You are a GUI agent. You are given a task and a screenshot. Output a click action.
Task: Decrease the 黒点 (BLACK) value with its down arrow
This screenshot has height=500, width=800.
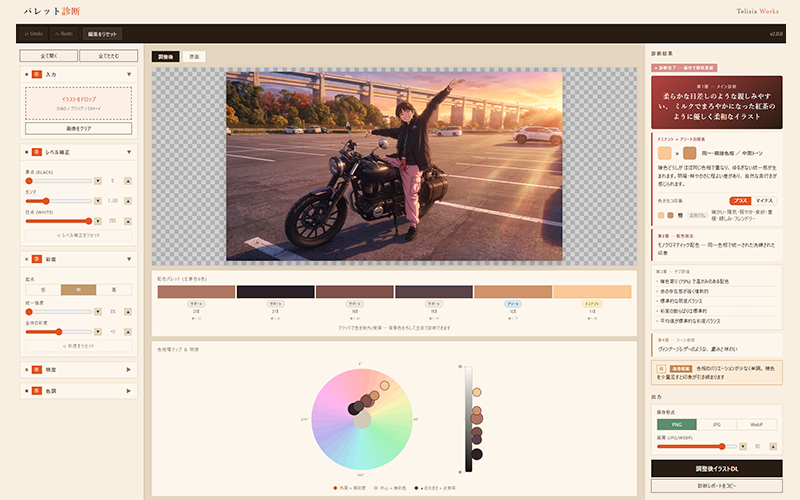tap(97, 181)
